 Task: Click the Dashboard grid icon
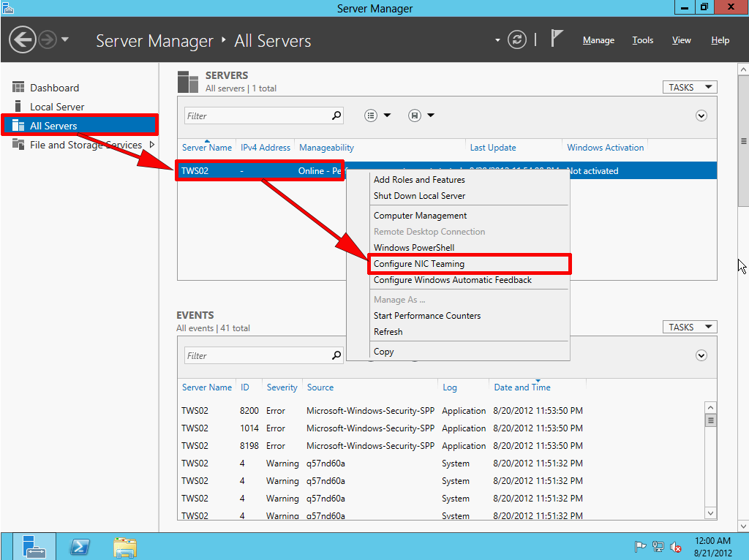point(18,88)
